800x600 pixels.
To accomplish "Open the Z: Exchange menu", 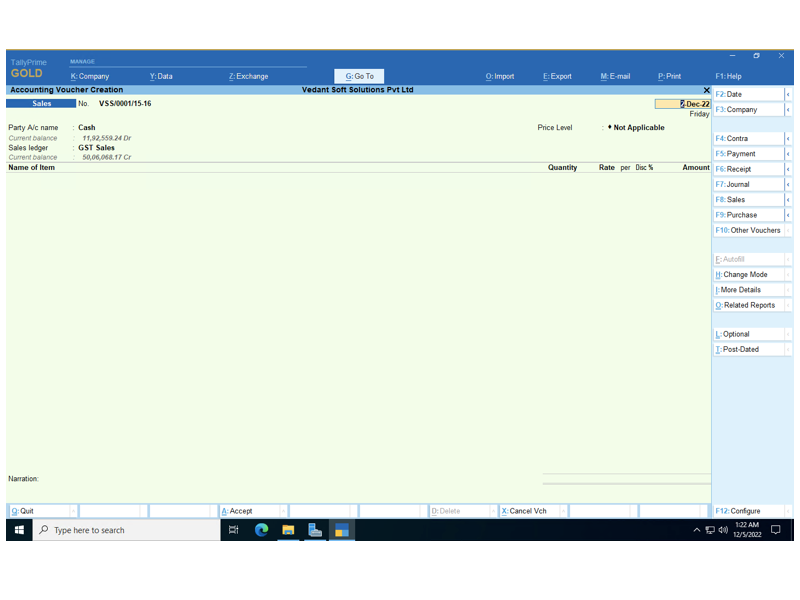I will [248, 77].
